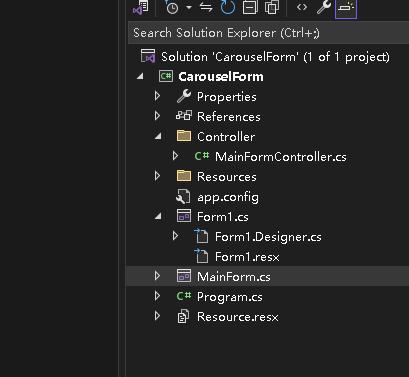Viewport: 409px width, 377px height.
Task: Collapse the CarouselForm project node
Action: point(140,77)
